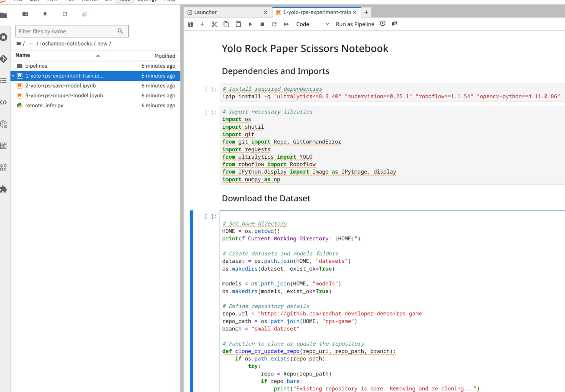Open the extension manager puzzle icon
Image resolution: width=565 pixels, height=392 pixels.
point(4,189)
